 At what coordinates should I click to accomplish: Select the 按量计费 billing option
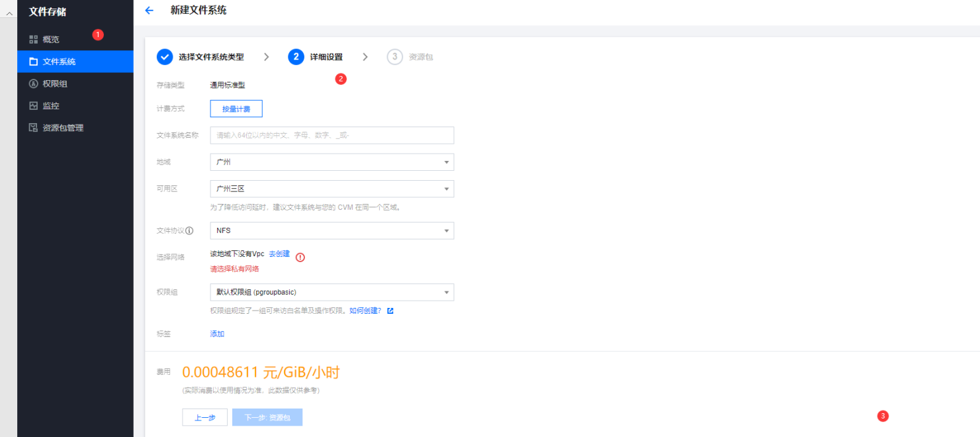click(236, 109)
